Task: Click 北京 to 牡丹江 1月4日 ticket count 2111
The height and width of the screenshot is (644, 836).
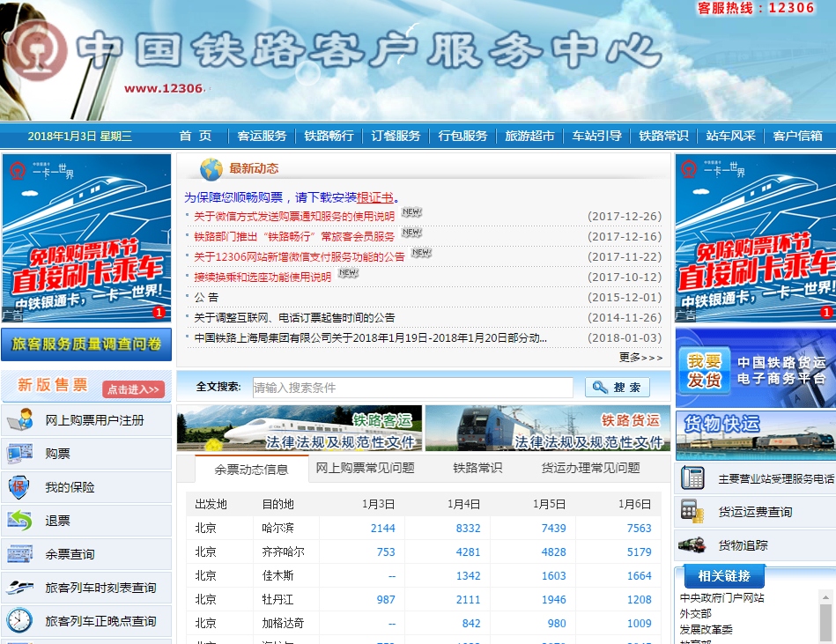Action: pyautogui.click(x=468, y=599)
